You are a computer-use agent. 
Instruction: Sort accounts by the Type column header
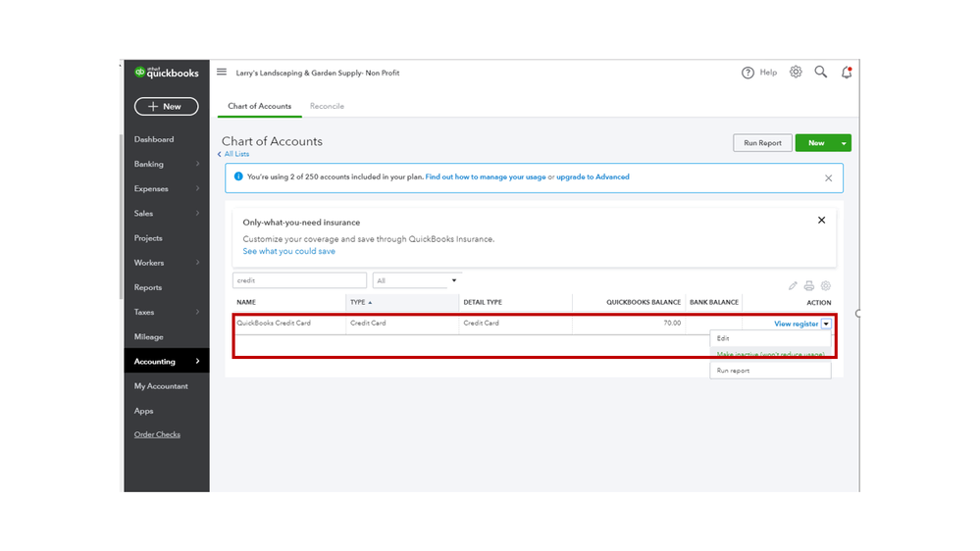click(x=360, y=302)
